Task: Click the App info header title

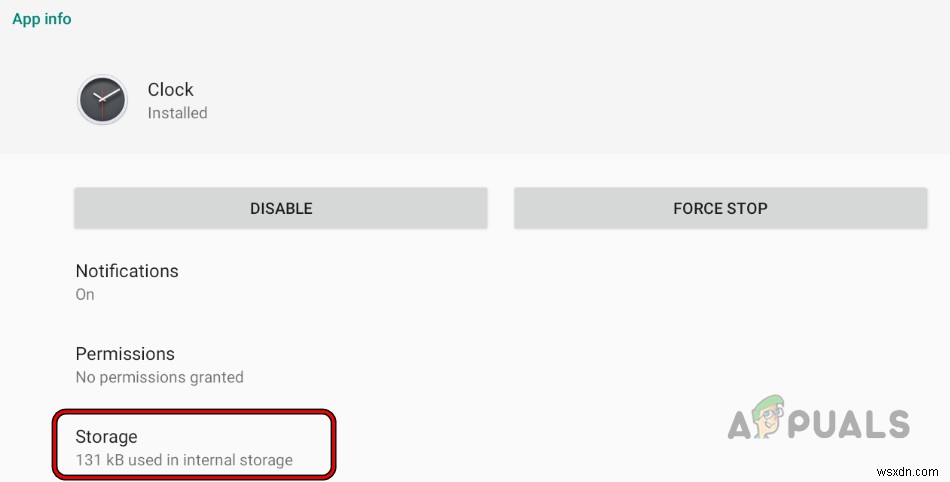Action: tap(42, 19)
